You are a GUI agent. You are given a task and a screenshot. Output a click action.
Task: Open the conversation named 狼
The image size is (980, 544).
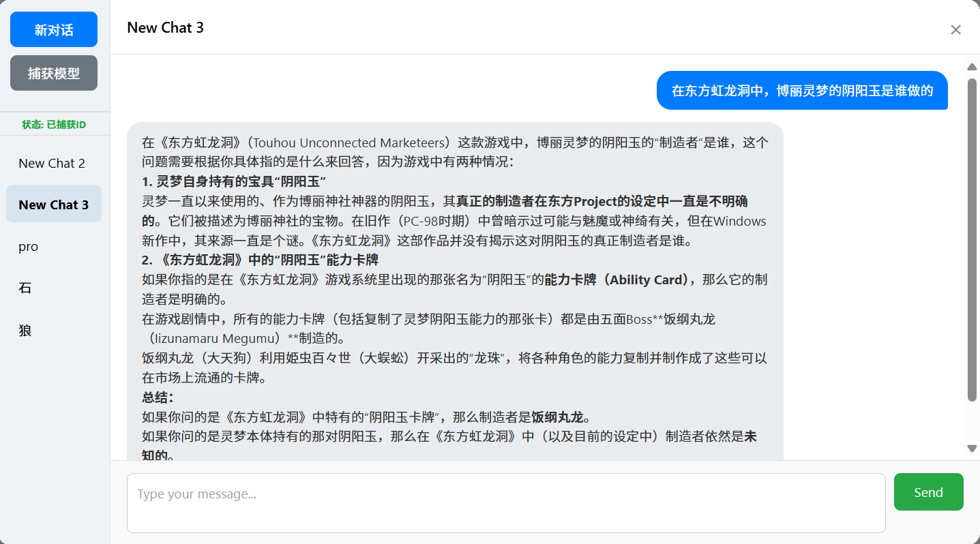(x=54, y=331)
